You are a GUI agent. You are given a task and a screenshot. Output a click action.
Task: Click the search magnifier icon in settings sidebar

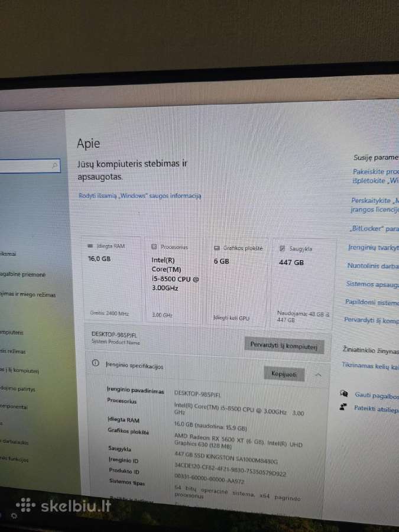54,166
